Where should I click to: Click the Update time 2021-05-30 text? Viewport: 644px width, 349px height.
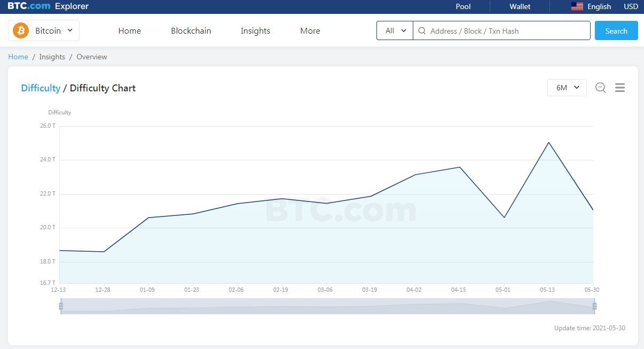pyautogui.click(x=590, y=328)
